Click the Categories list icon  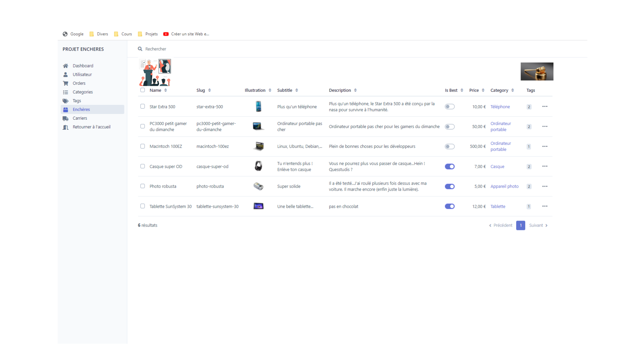(x=66, y=92)
